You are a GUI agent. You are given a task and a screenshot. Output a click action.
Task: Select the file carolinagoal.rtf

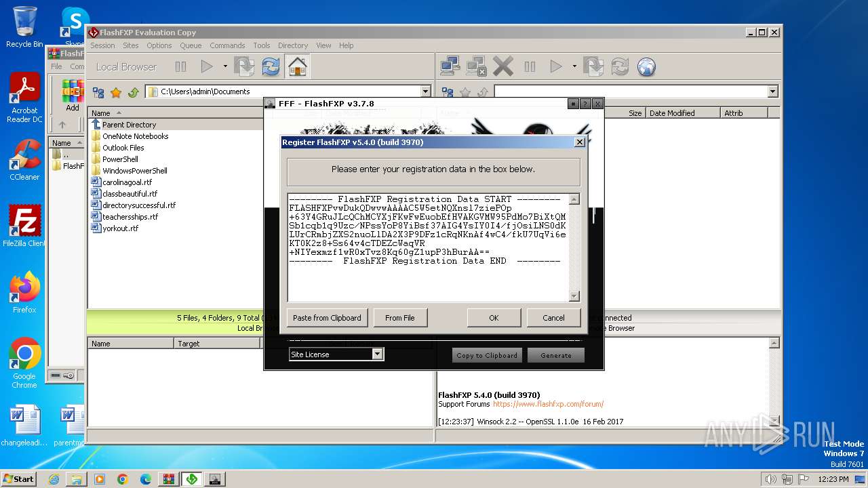coord(127,182)
